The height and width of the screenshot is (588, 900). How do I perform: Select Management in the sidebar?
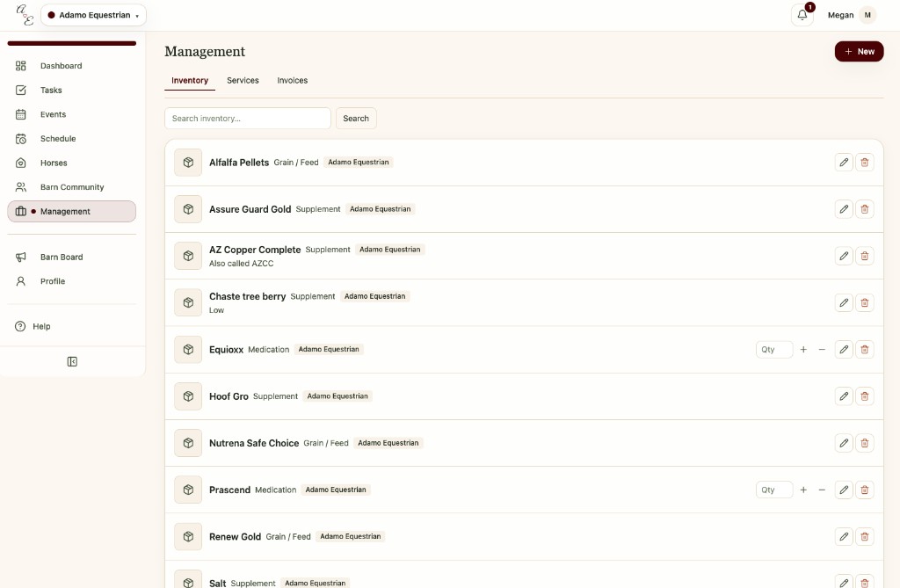pyautogui.click(x=72, y=211)
